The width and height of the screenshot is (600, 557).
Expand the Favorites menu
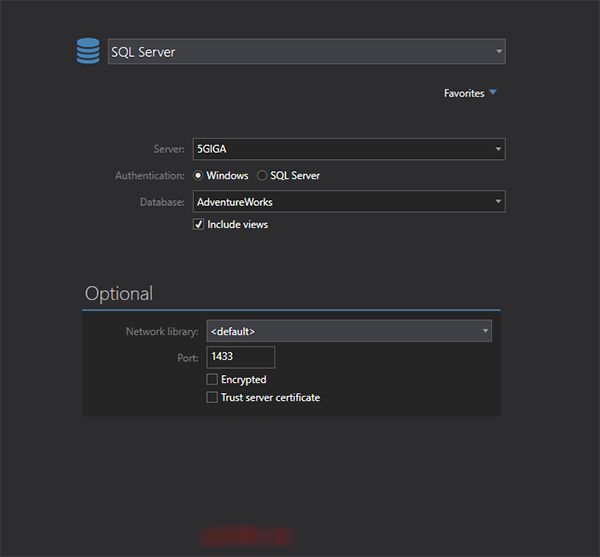[470, 93]
